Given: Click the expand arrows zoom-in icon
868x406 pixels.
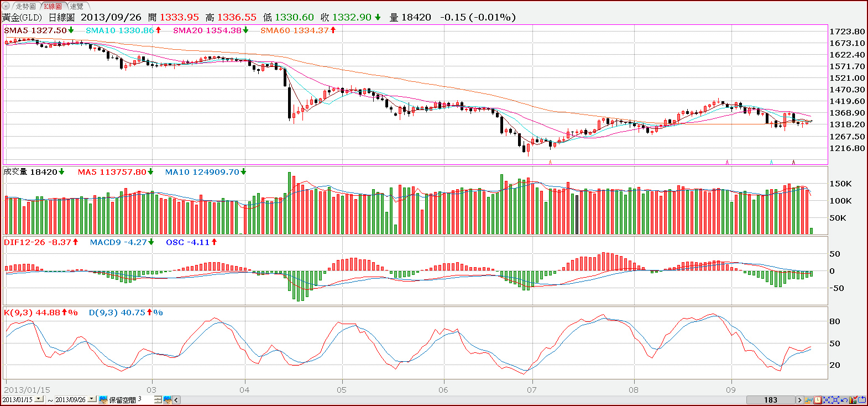Looking at the screenshot, I should [x=835, y=400].
